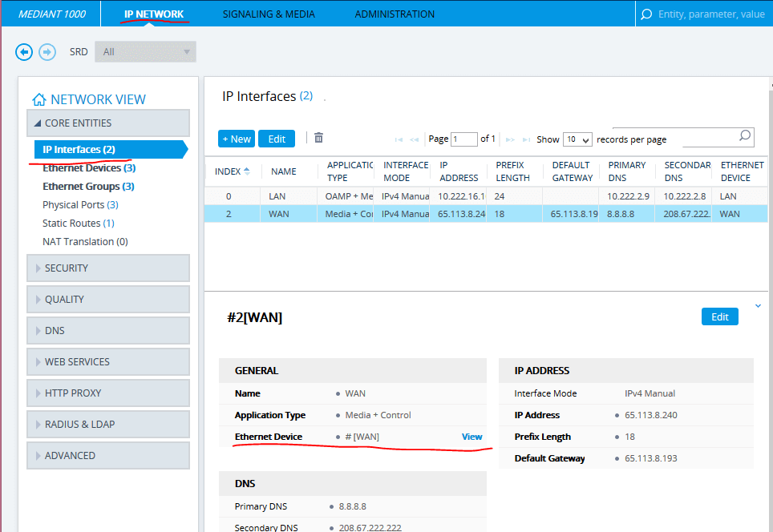The height and width of the screenshot is (532, 773).
Task: Click Edit button in #2[WAN] pane
Action: coord(720,316)
